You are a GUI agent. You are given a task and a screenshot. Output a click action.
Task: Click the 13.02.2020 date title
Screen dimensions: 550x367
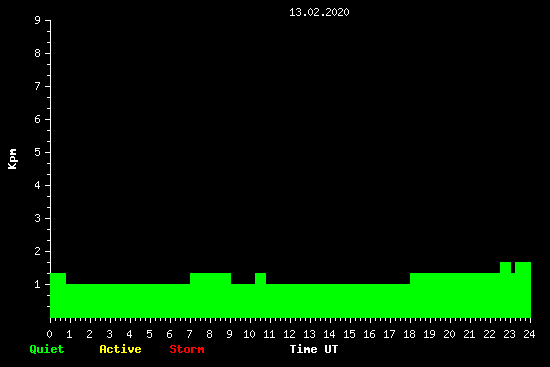point(319,12)
